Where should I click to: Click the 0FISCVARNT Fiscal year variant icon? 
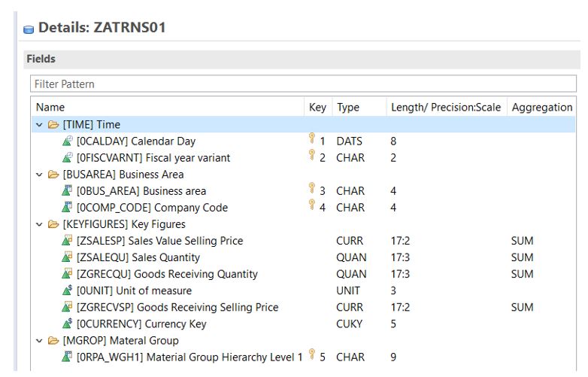coord(68,157)
